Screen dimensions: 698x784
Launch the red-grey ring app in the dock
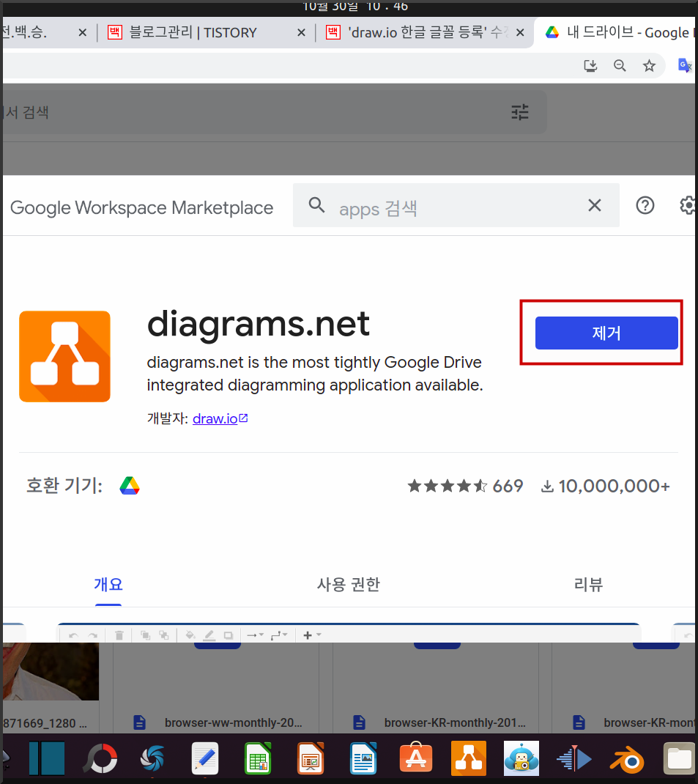point(101,758)
